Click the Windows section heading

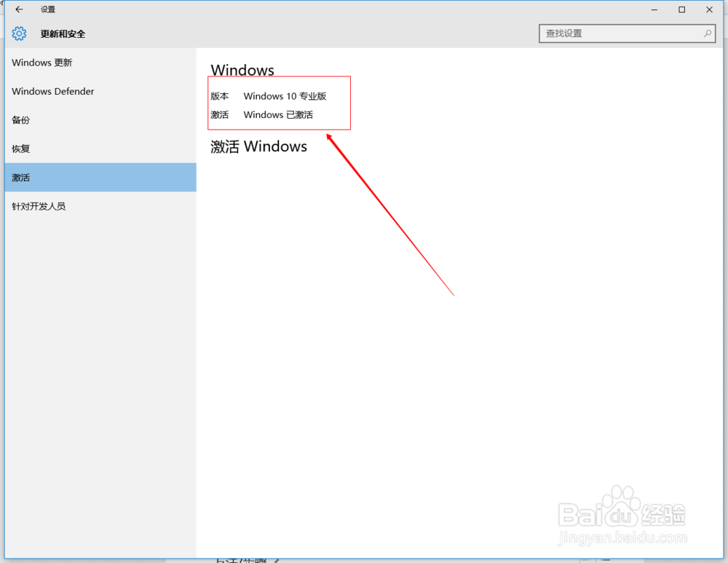[x=242, y=70]
